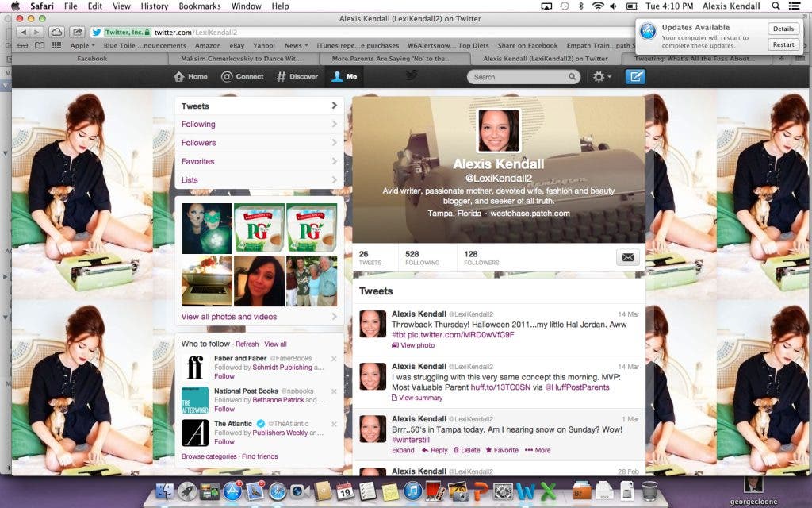This screenshot has height=508, width=812.
Task: Dismiss Faber and Faber suggestion
Action: (334, 359)
